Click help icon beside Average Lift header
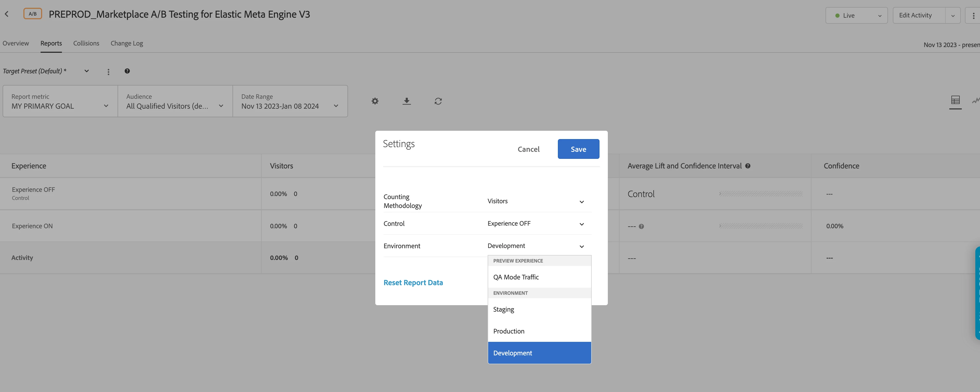The image size is (980, 392). 747,166
